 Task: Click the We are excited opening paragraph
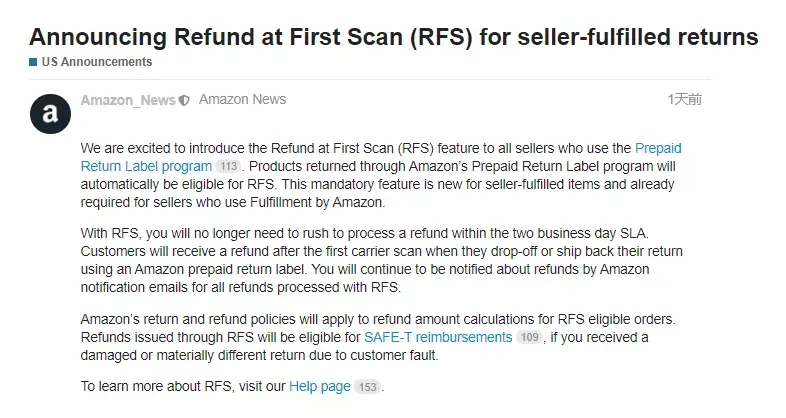pos(381,175)
